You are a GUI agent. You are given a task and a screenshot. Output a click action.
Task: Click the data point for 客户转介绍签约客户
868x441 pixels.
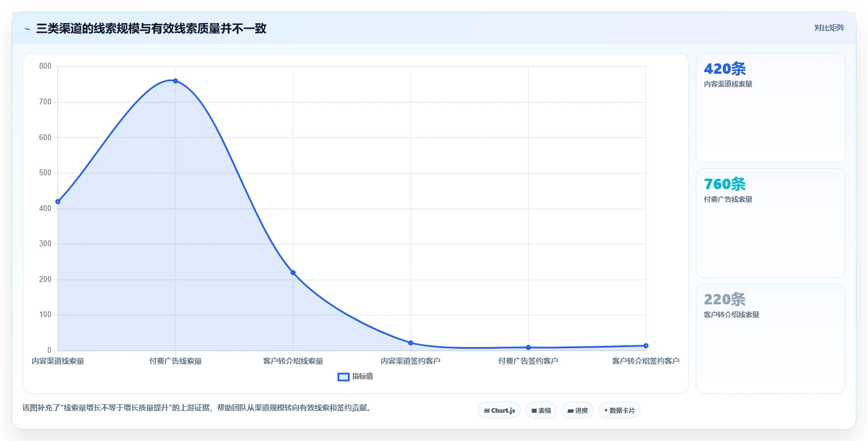pyautogui.click(x=646, y=345)
